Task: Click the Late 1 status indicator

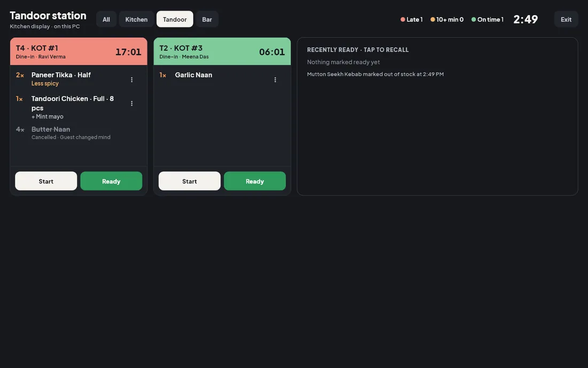Action: point(412,19)
